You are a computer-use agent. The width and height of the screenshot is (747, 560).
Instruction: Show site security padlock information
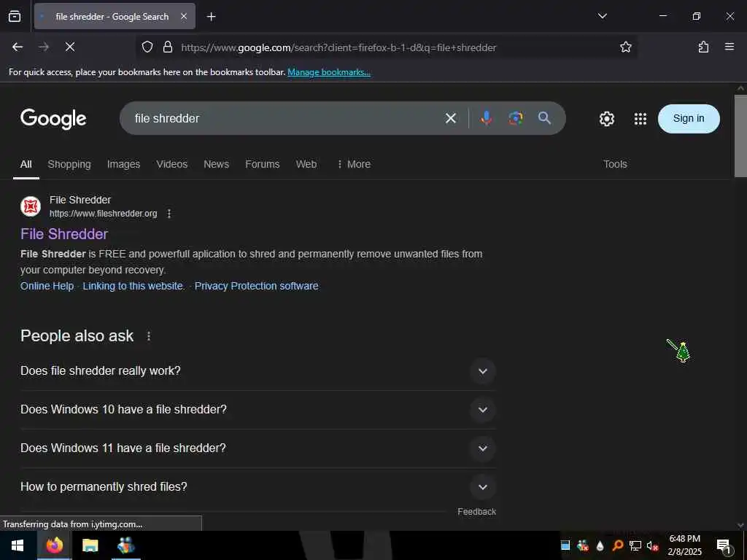(x=168, y=47)
